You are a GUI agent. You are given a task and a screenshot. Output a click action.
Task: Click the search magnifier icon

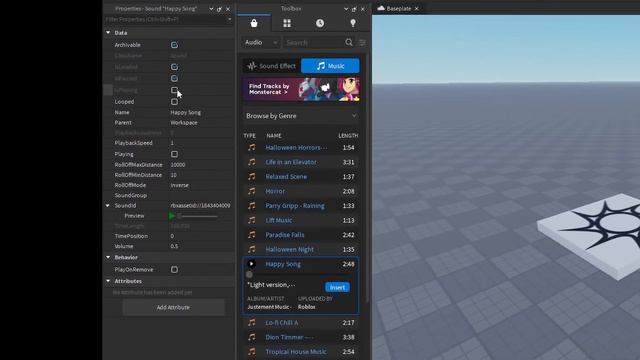click(x=349, y=42)
